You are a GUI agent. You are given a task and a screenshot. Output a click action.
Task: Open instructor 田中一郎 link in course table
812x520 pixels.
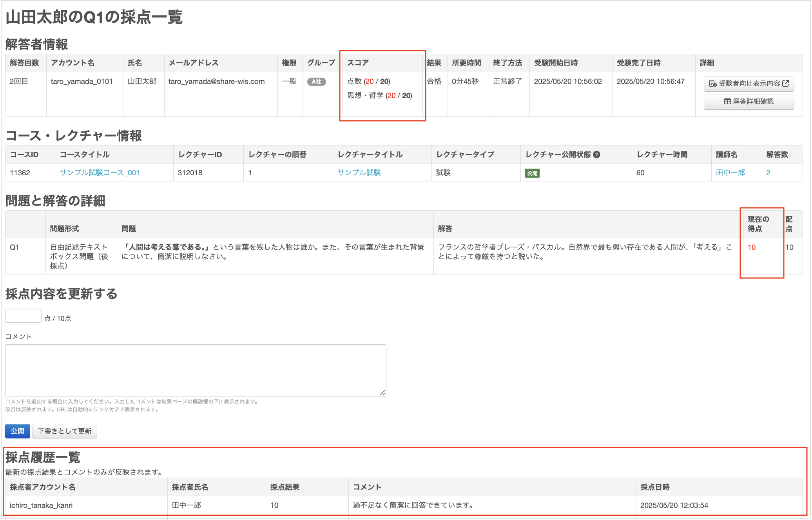click(x=730, y=173)
